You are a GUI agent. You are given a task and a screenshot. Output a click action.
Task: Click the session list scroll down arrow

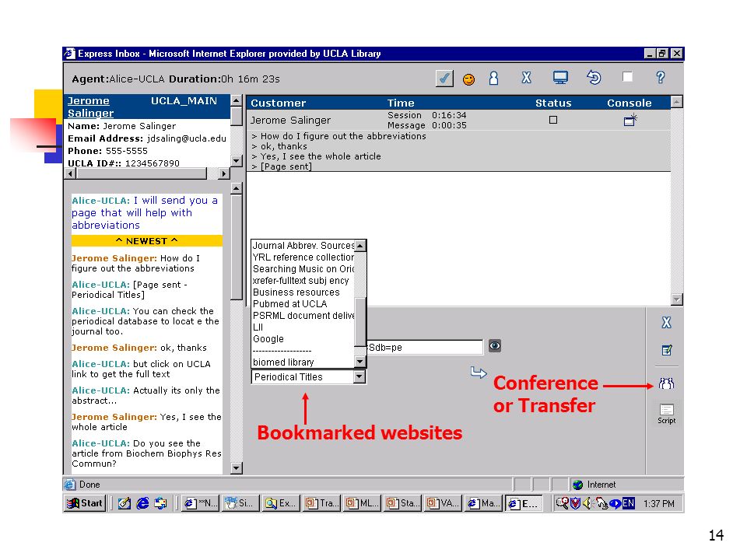(676, 299)
